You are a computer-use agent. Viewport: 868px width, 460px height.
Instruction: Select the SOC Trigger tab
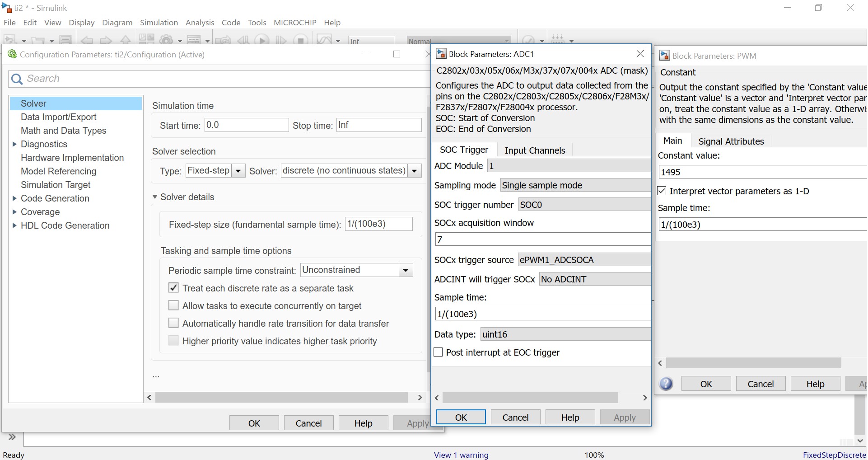pyautogui.click(x=464, y=150)
